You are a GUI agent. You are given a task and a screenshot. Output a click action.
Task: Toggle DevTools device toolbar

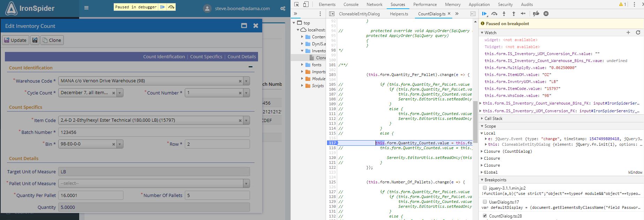pos(306,5)
